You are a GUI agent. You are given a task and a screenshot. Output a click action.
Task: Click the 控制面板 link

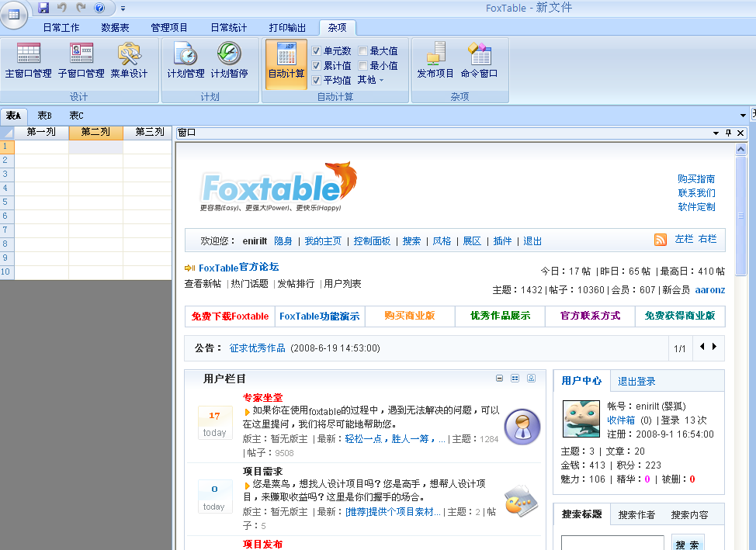tap(372, 241)
